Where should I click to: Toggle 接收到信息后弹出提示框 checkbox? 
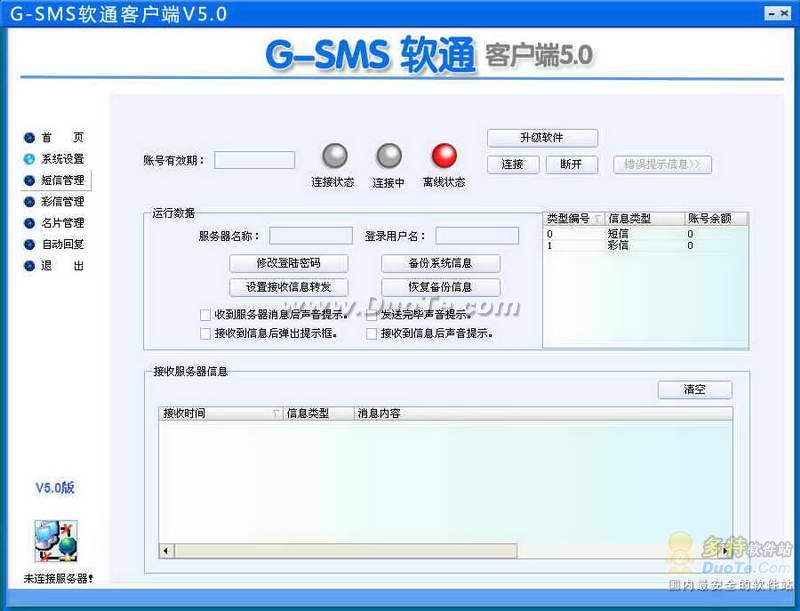tap(205, 334)
